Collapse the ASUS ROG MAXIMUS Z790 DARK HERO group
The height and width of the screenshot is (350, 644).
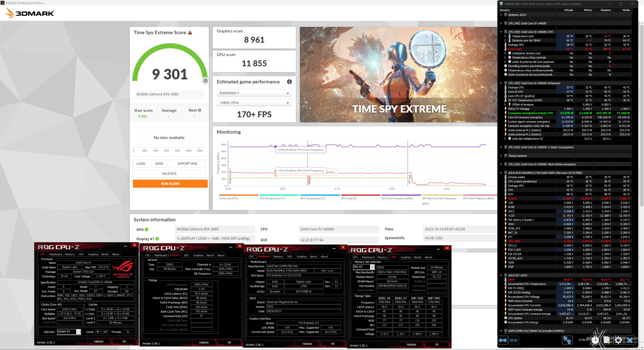(501, 173)
